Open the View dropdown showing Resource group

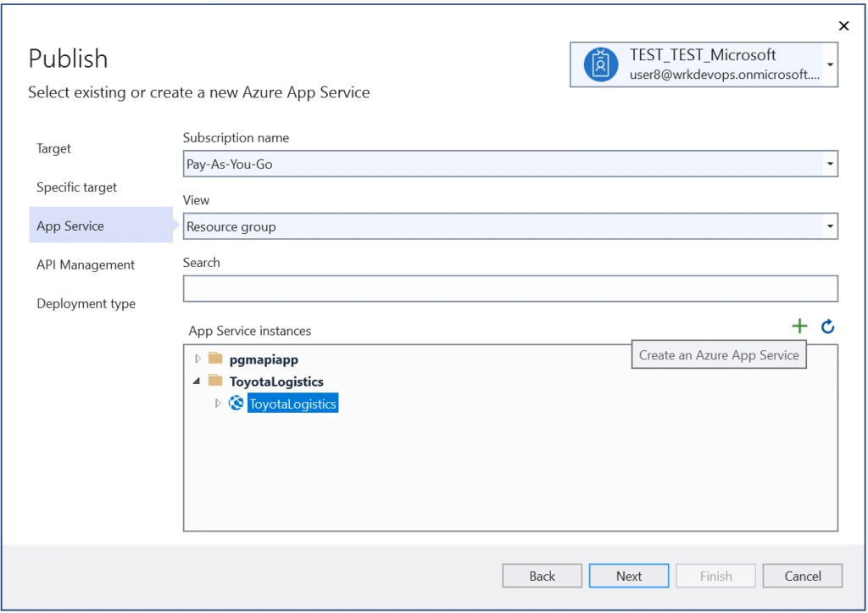tap(830, 226)
